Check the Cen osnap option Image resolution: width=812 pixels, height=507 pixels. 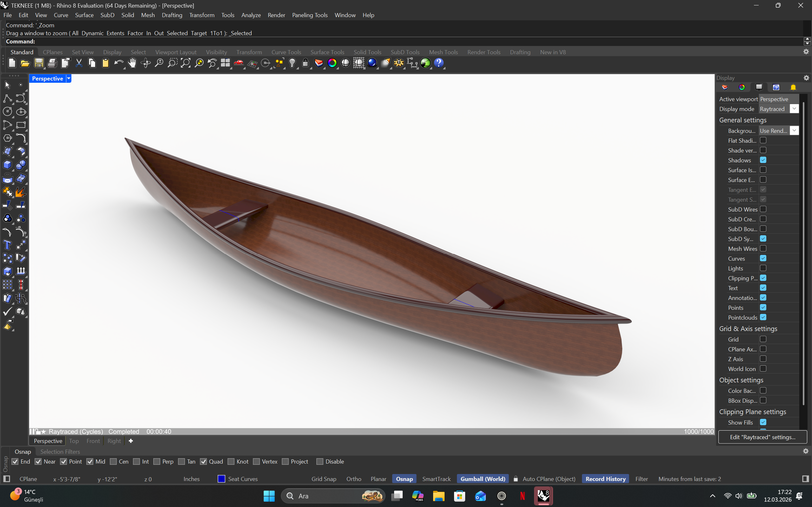point(113,461)
